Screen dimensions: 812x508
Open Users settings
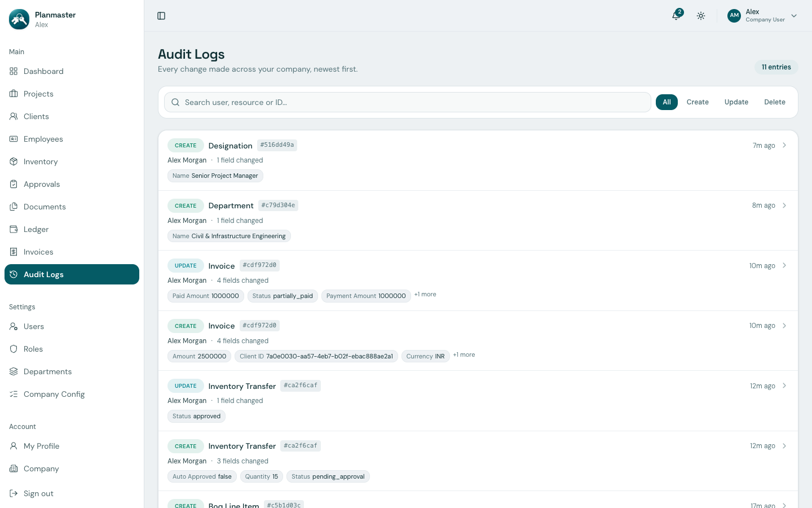coord(72,326)
